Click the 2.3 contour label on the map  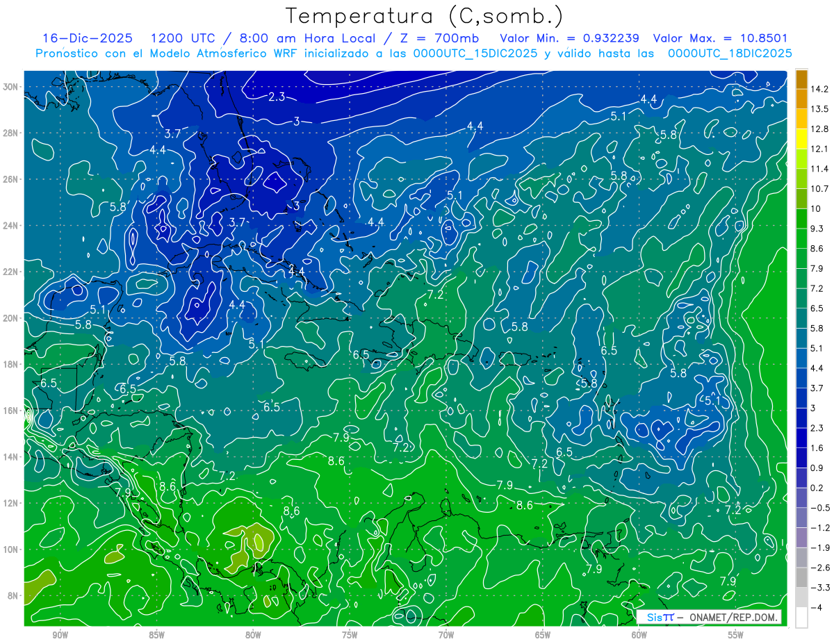[277, 97]
